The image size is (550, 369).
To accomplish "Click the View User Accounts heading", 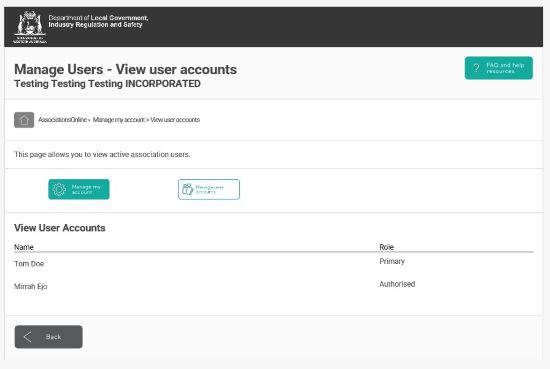I will pos(60,228).
